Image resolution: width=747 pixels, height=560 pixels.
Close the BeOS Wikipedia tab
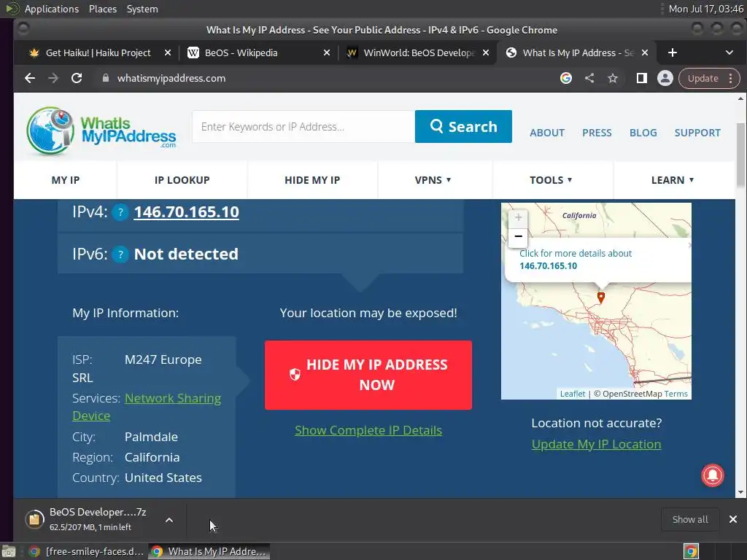tap(327, 52)
